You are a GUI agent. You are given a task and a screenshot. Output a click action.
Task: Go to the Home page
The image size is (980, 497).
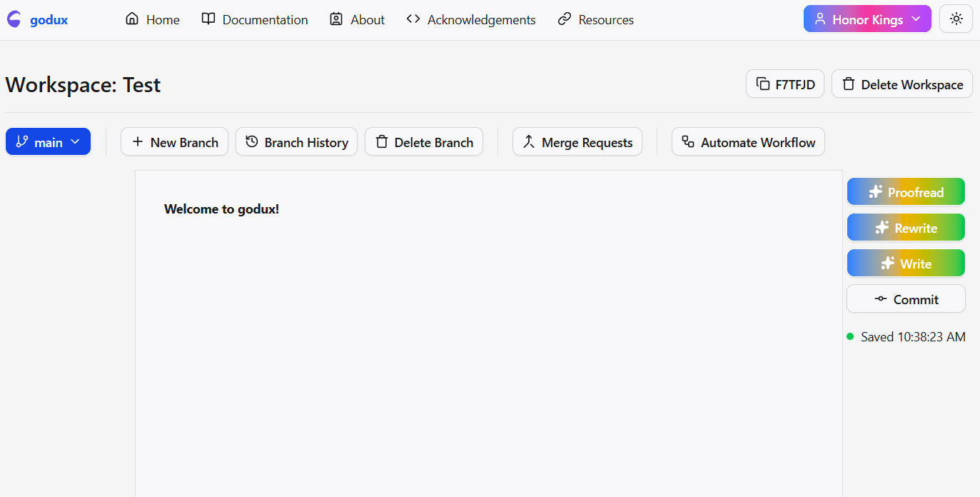(x=153, y=20)
